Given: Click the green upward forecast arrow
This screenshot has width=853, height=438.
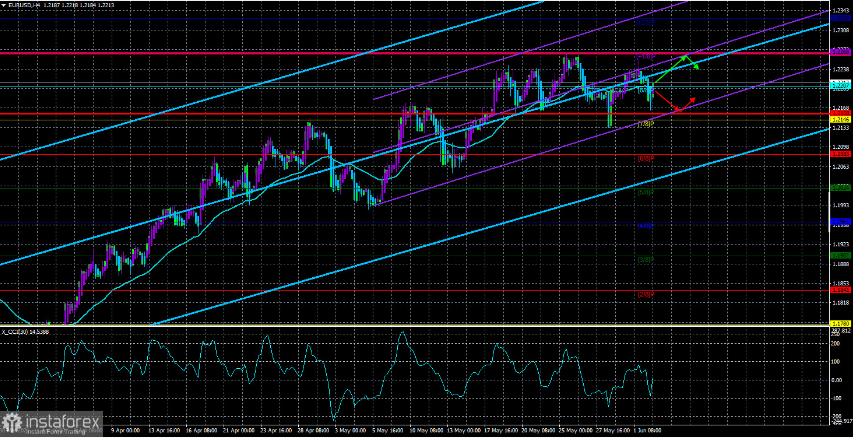Looking at the screenshot, I should (669, 70).
